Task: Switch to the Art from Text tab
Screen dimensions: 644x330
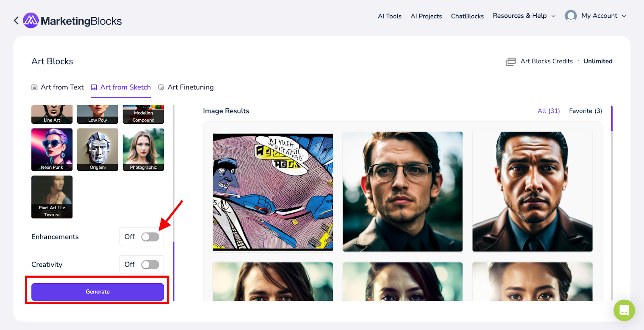Action: (58, 87)
